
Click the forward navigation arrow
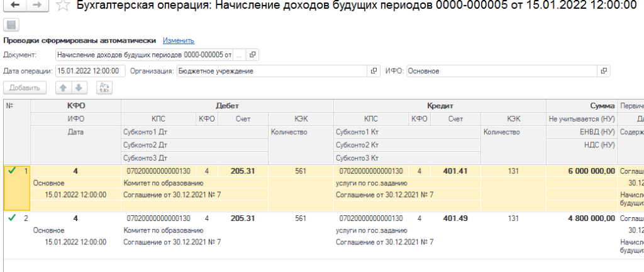[x=37, y=6]
